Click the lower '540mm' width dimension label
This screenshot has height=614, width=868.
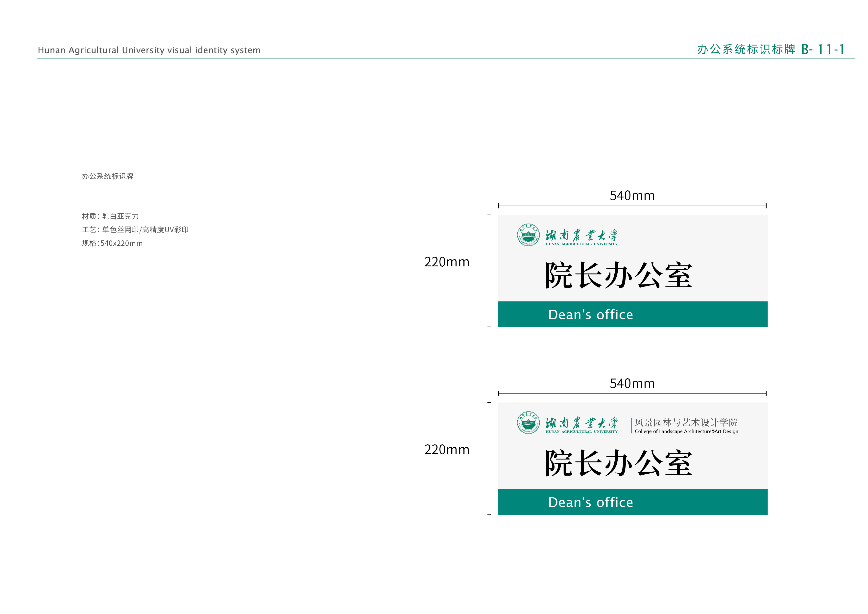point(632,384)
